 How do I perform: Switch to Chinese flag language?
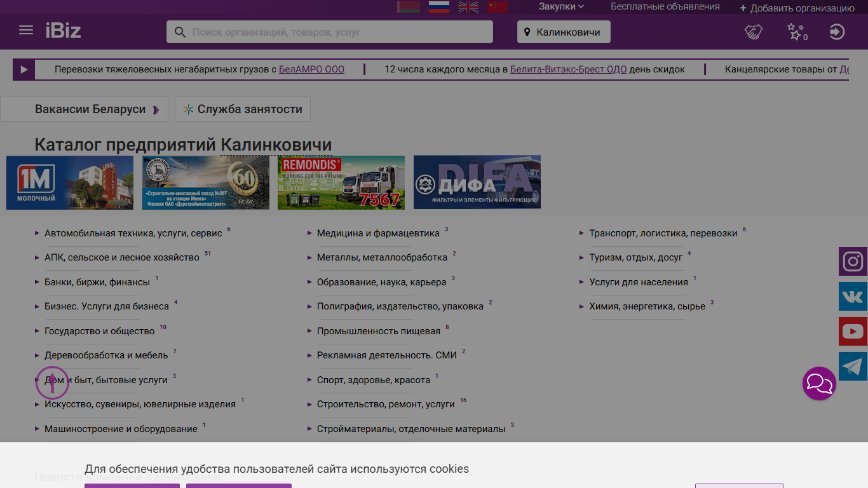click(x=498, y=7)
